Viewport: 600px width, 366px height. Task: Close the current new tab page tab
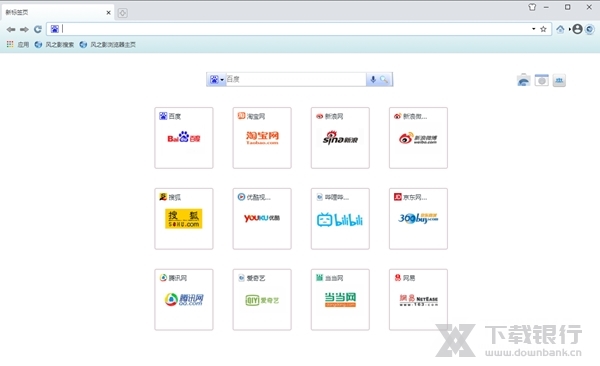point(108,13)
